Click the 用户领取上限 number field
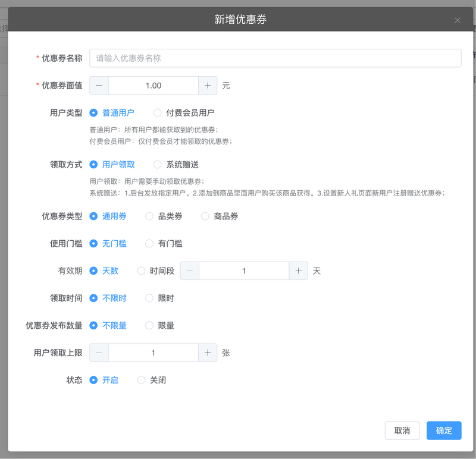The image size is (476, 459). click(x=154, y=353)
